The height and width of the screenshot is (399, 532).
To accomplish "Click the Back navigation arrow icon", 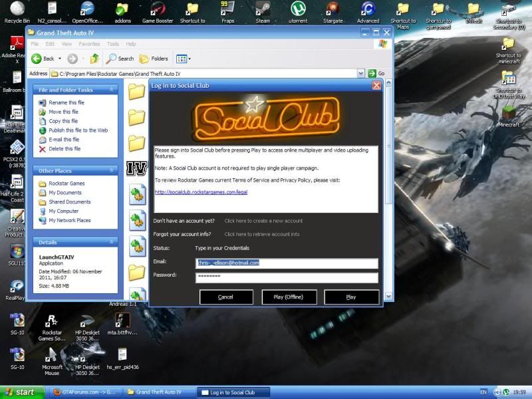I will pos(37,58).
